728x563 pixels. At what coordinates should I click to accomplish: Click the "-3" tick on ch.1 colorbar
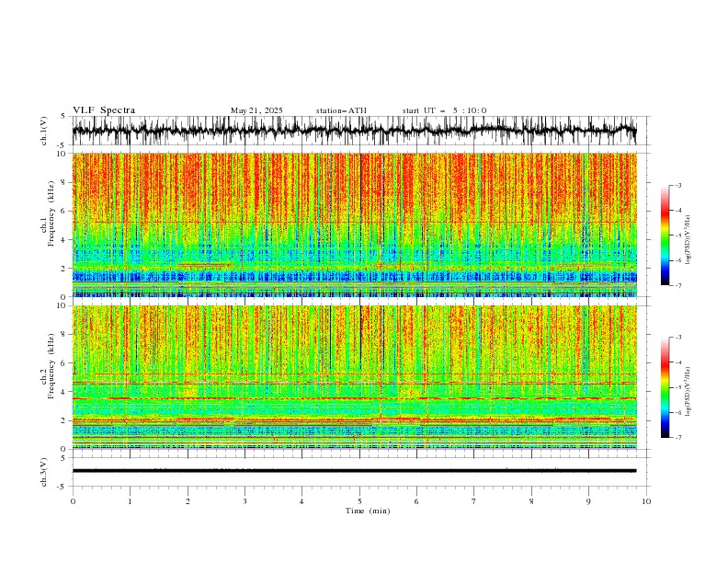point(677,185)
